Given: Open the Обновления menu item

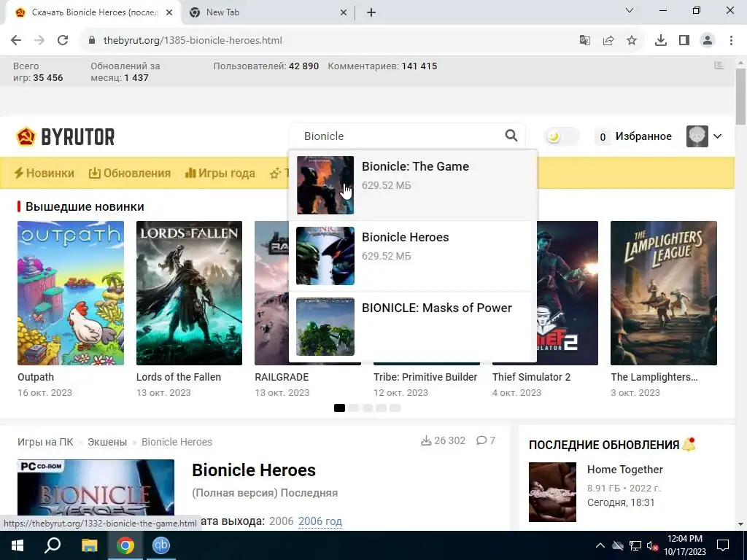Looking at the screenshot, I should 130,173.
